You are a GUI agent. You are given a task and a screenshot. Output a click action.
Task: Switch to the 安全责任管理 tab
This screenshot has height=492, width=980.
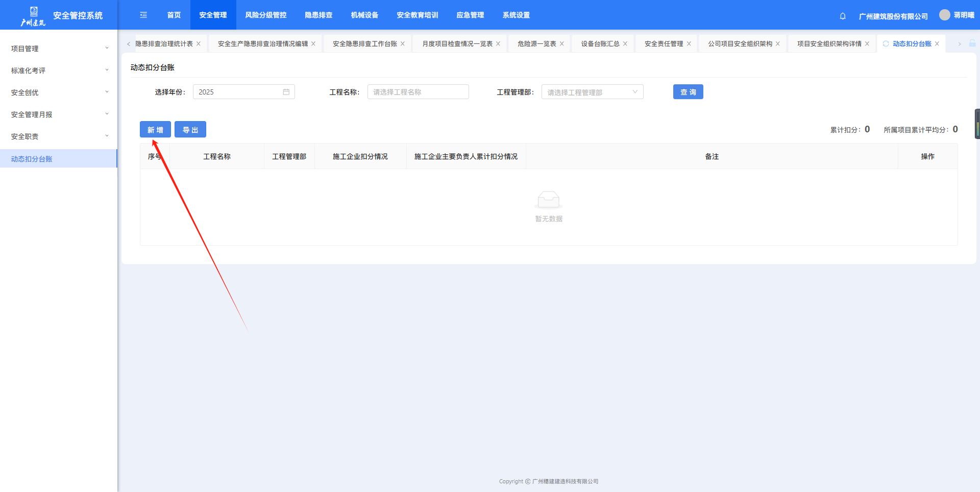pos(663,44)
